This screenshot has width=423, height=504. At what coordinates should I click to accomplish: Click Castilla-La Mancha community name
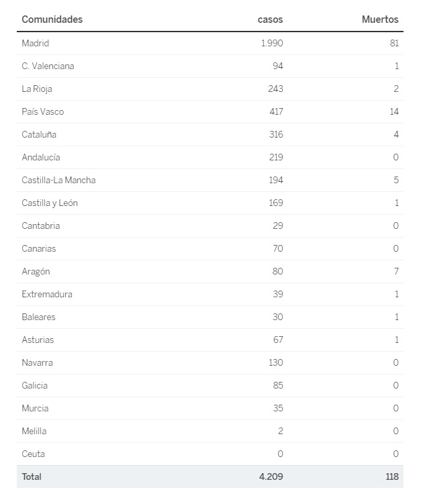tap(58, 180)
